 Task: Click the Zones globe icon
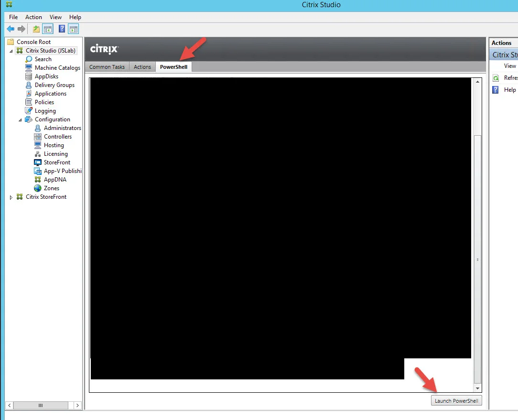point(38,188)
